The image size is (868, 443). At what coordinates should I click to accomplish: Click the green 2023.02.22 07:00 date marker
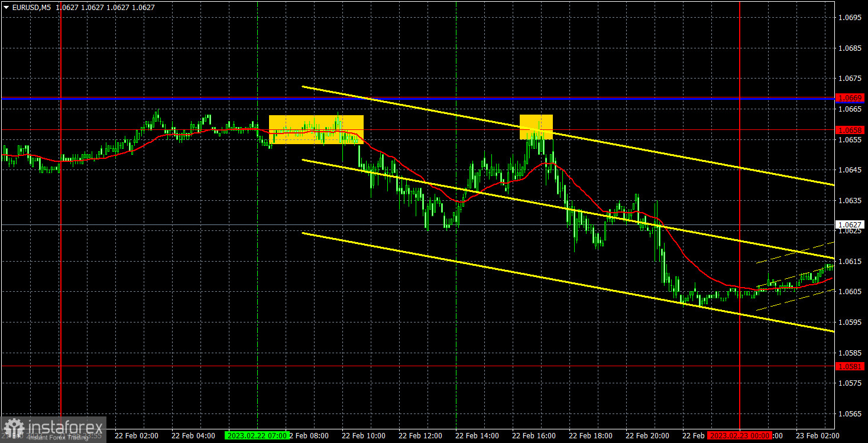click(257, 435)
